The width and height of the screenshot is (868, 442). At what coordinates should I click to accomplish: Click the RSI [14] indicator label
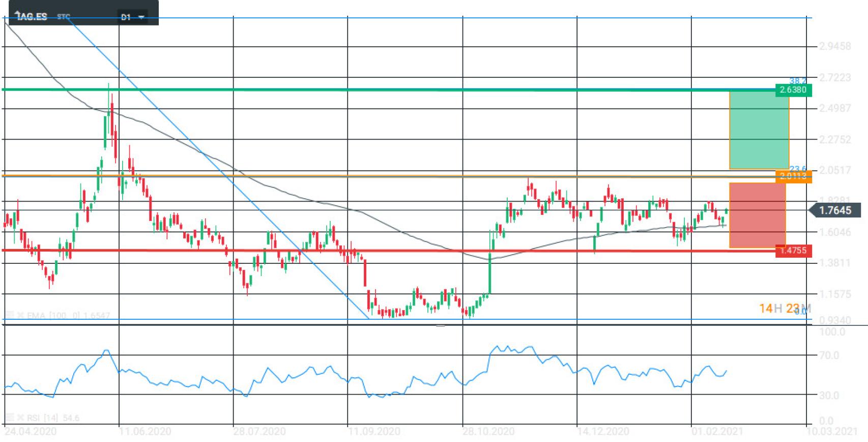click(43, 418)
